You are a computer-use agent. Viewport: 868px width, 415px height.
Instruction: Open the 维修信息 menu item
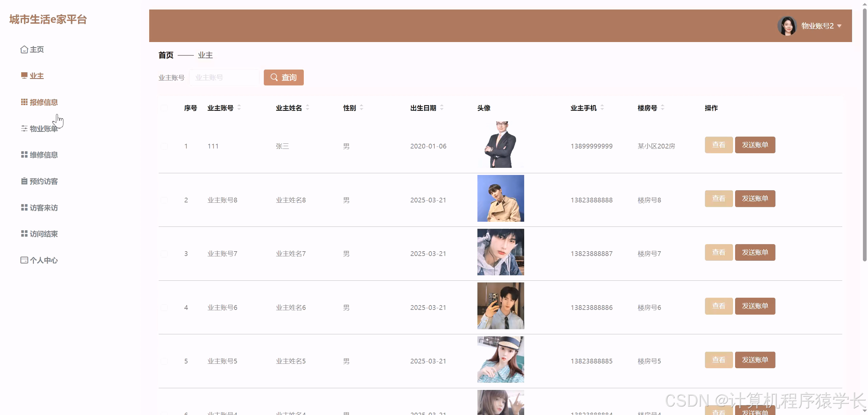[x=43, y=155]
